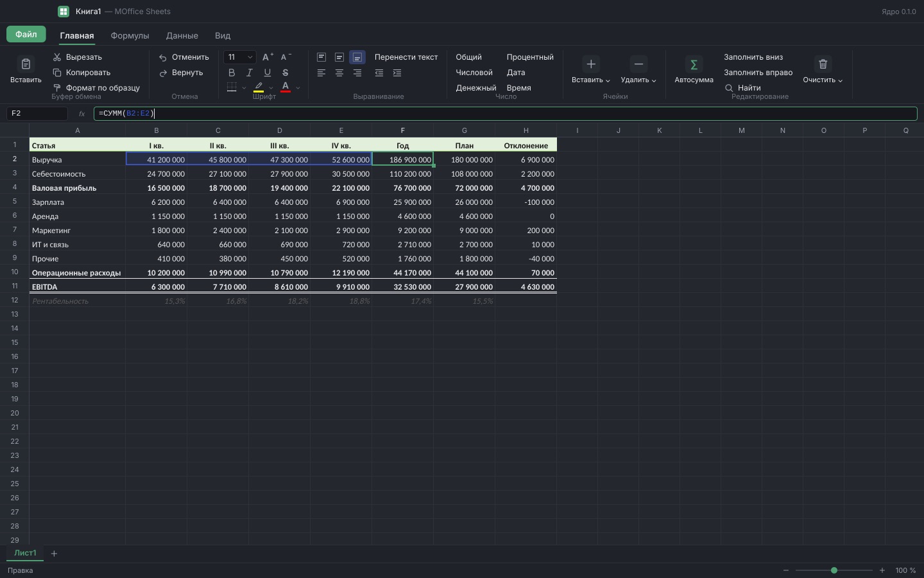Align text to top of cell

321,57
